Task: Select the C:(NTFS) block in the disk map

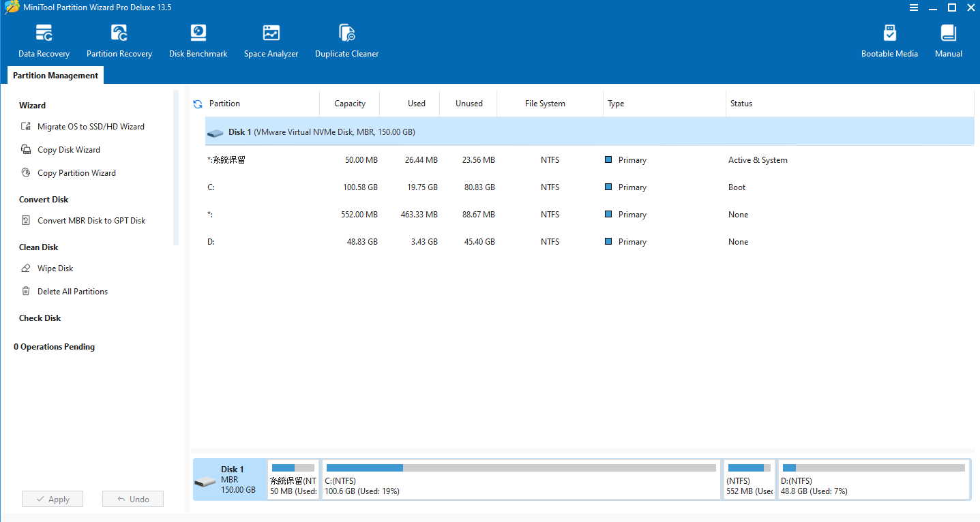Action: [x=521, y=479]
